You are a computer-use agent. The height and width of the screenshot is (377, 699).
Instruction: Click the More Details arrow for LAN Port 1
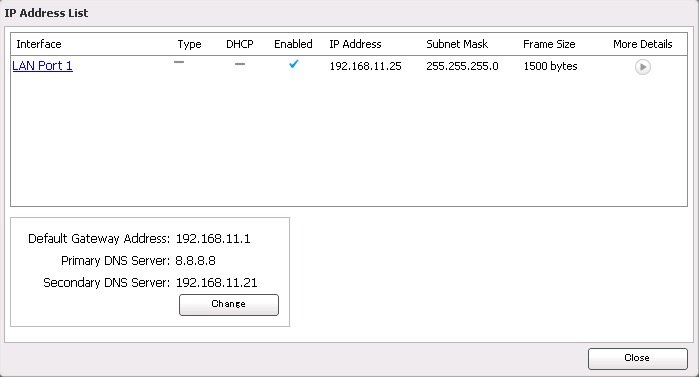(642, 67)
